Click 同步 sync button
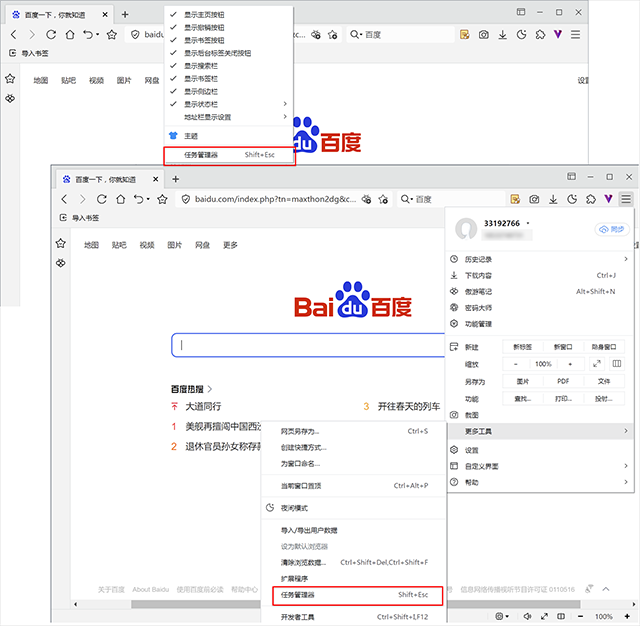640x626 pixels. click(612, 229)
